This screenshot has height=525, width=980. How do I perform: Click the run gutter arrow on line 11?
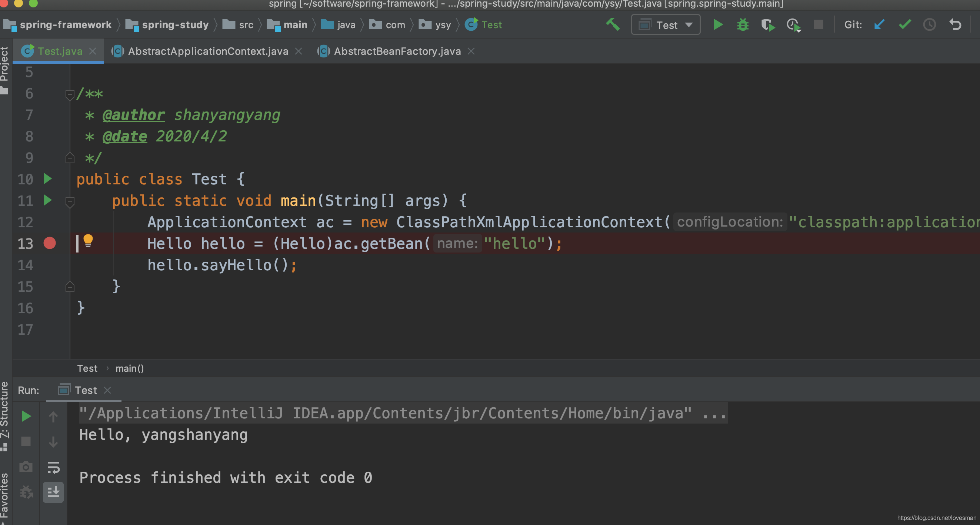click(x=47, y=200)
